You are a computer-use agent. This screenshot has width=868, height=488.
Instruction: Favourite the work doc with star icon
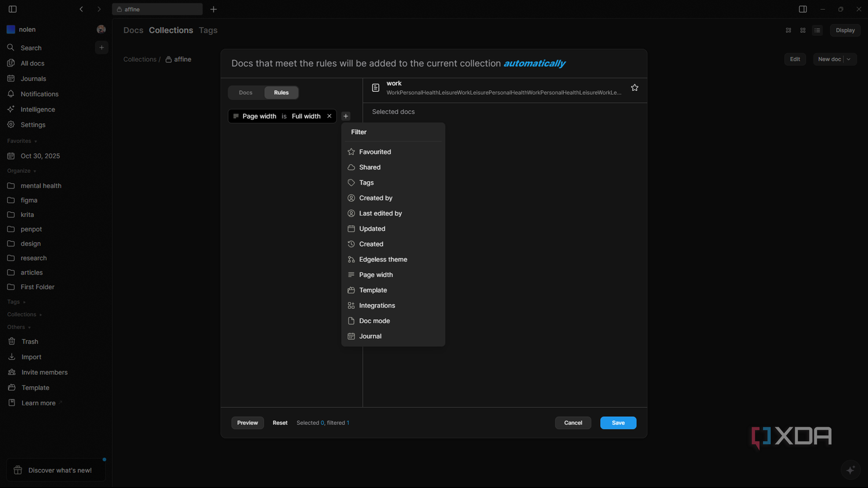point(635,88)
